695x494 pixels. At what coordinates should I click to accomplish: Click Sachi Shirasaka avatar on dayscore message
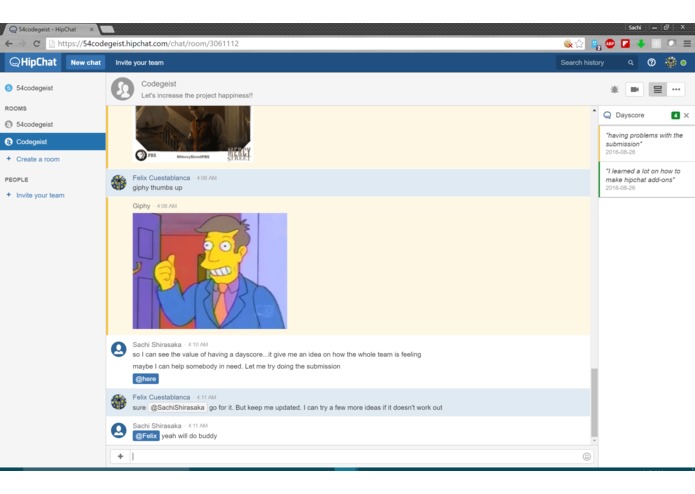click(x=118, y=349)
